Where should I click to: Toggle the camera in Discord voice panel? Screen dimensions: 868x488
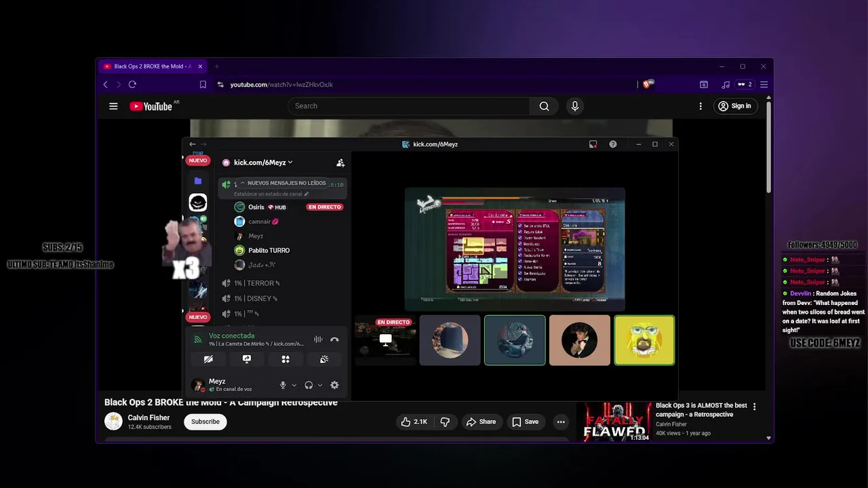[x=208, y=359]
